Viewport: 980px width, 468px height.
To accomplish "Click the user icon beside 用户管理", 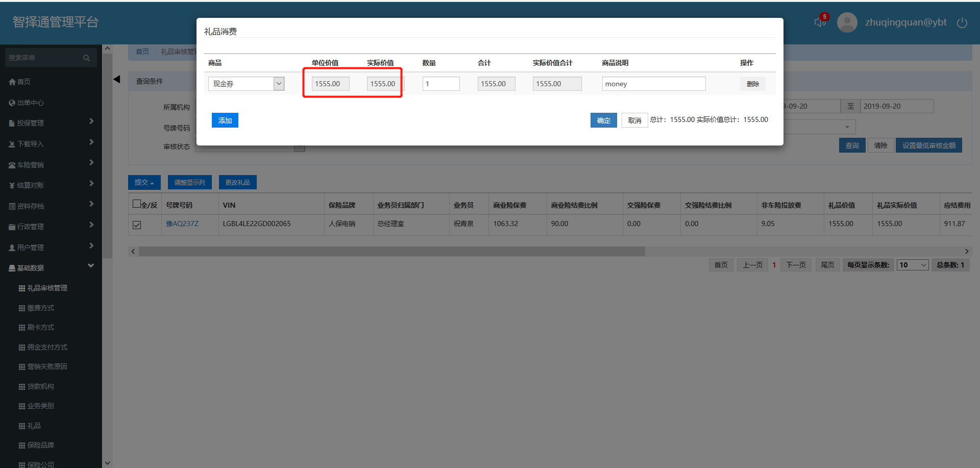I will pyautogui.click(x=12, y=248).
